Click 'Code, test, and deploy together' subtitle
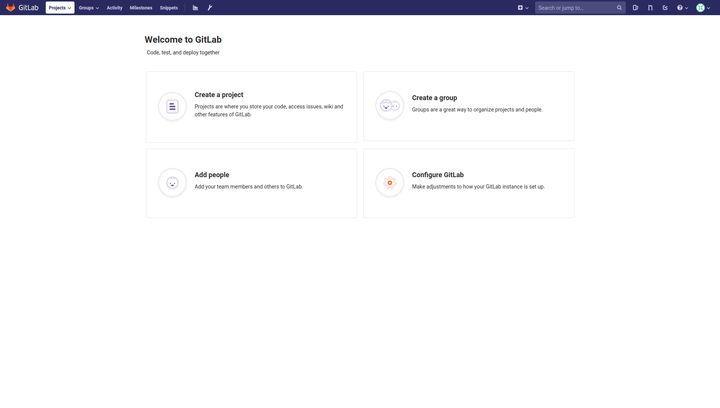The width and height of the screenshot is (720, 408). point(183,53)
